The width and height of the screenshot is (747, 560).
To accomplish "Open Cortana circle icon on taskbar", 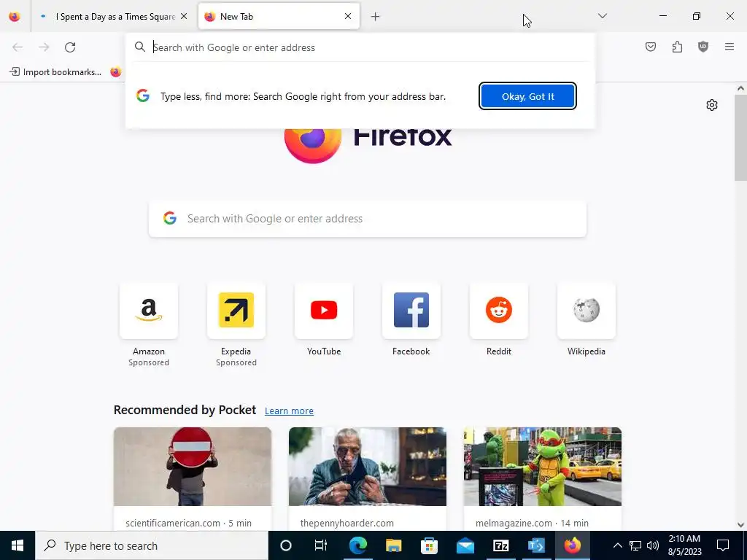I will (x=286, y=545).
